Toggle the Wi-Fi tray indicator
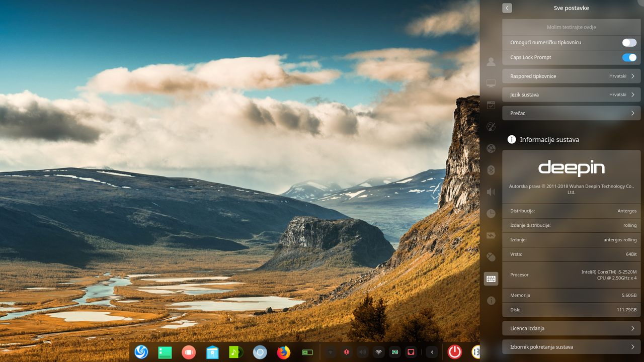Screen dimensions: 644x362 tap(378, 352)
